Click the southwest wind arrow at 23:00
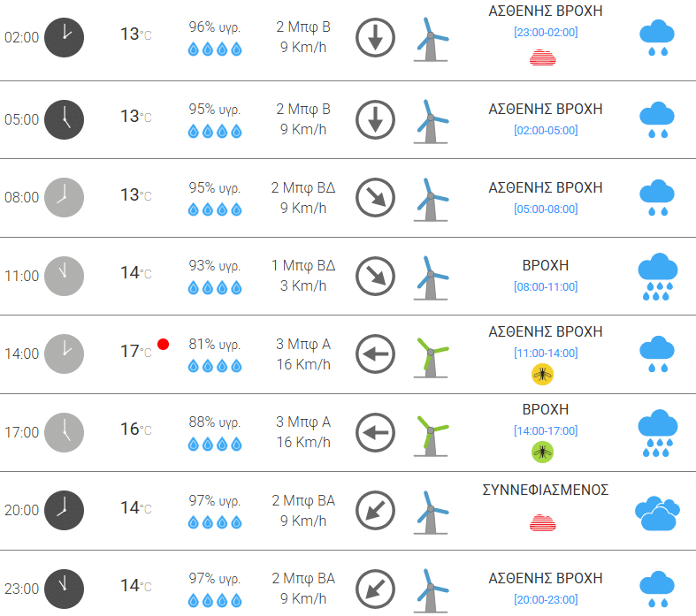This screenshot has width=696, height=616. pyautogui.click(x=376, y=589)
